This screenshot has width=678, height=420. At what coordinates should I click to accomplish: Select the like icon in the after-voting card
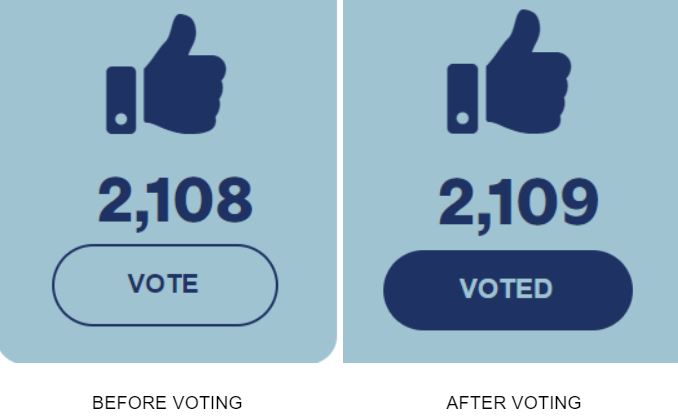(509, 71)
